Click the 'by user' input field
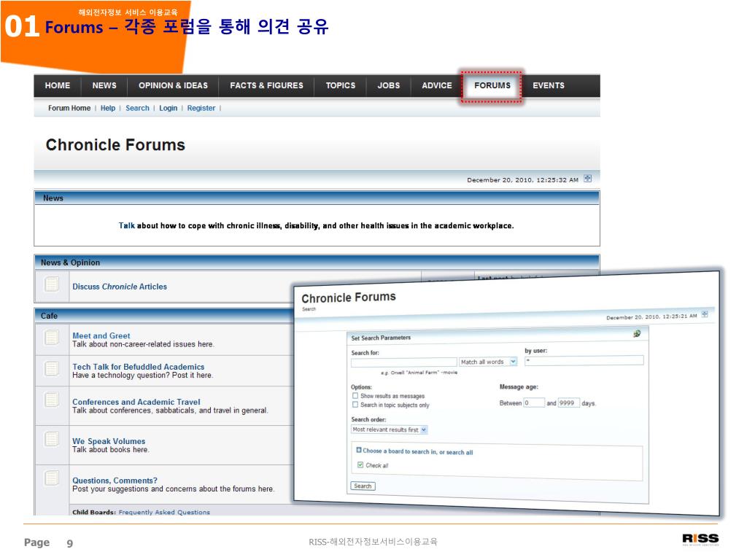The image size is (747, 560). pyautogui.click(x=584, y=360)
